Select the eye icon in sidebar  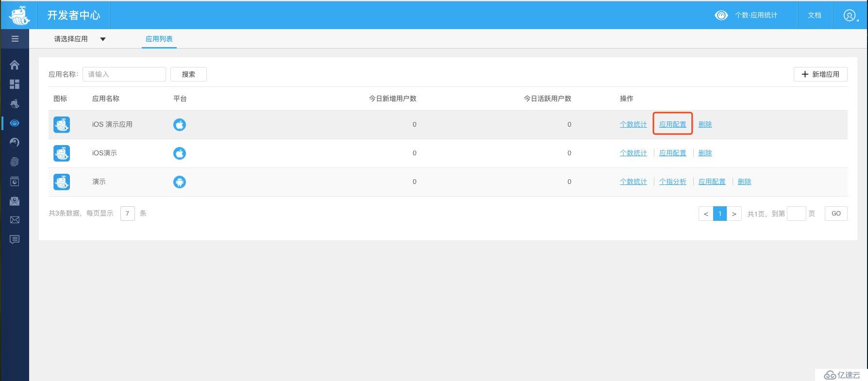click(15, 123)
